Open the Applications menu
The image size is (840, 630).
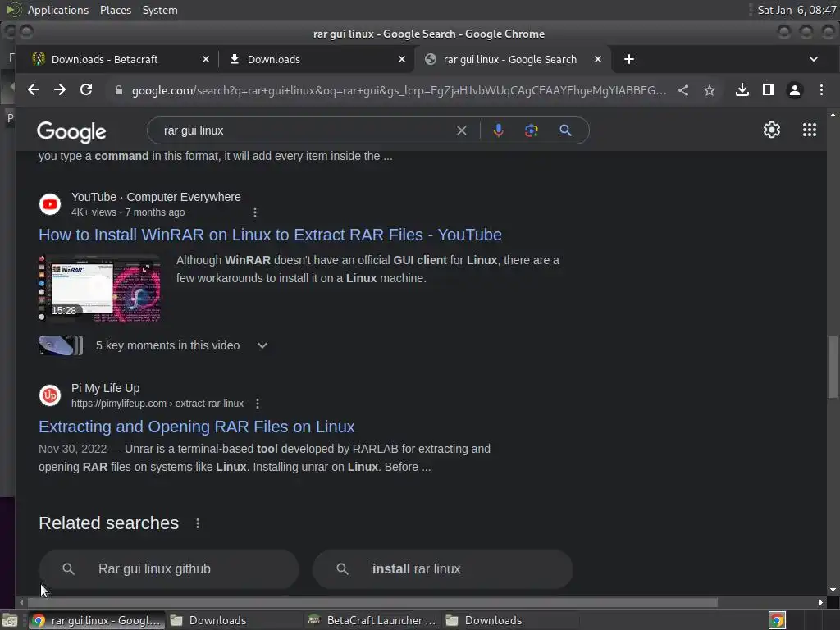point(58,10)
